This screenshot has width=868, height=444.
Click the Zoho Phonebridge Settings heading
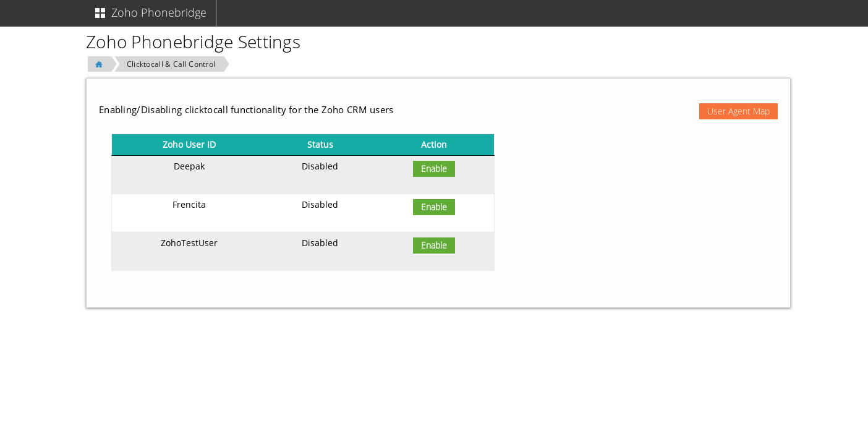pyautogui.click(x=193, y=42)
